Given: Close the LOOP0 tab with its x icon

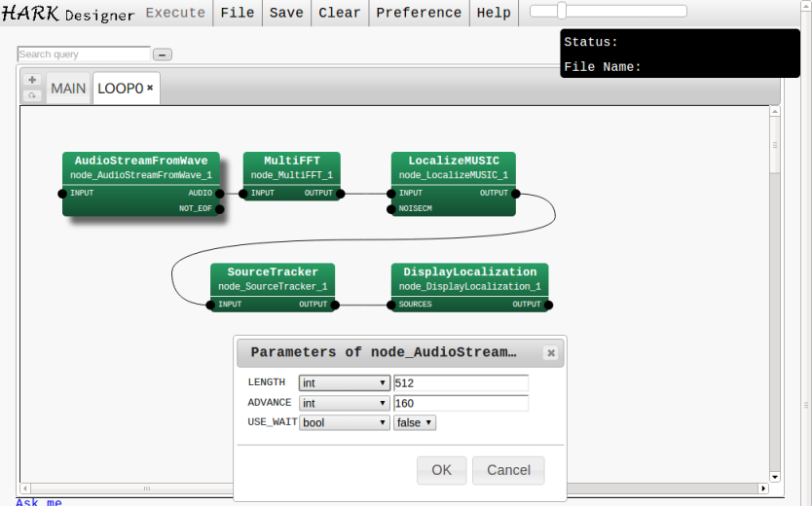Looking at the screenshot, I should pos(150,88).
